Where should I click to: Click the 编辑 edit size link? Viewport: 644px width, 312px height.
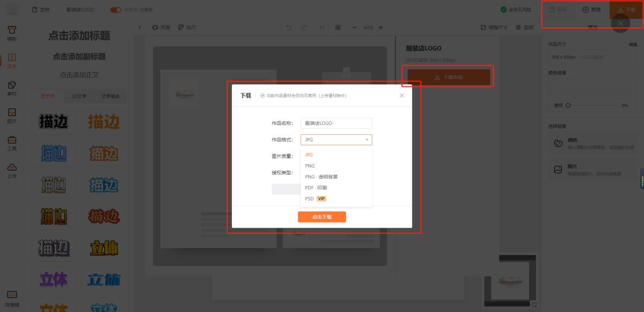click(x=633, y=45)
